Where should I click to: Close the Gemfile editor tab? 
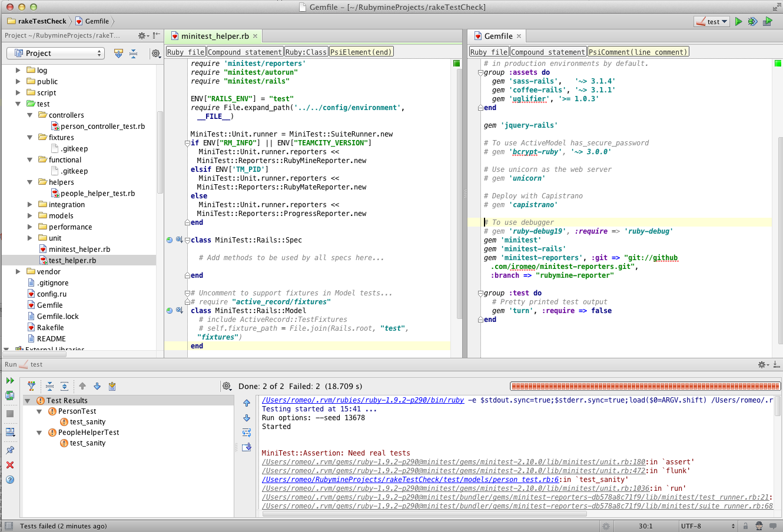pos(519,36)
